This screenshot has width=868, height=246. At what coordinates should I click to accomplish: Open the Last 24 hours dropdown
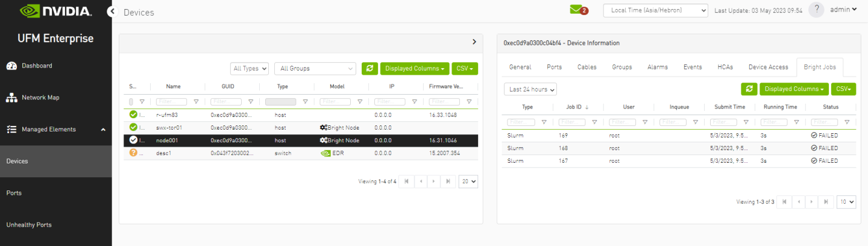(x=530, y=89)
